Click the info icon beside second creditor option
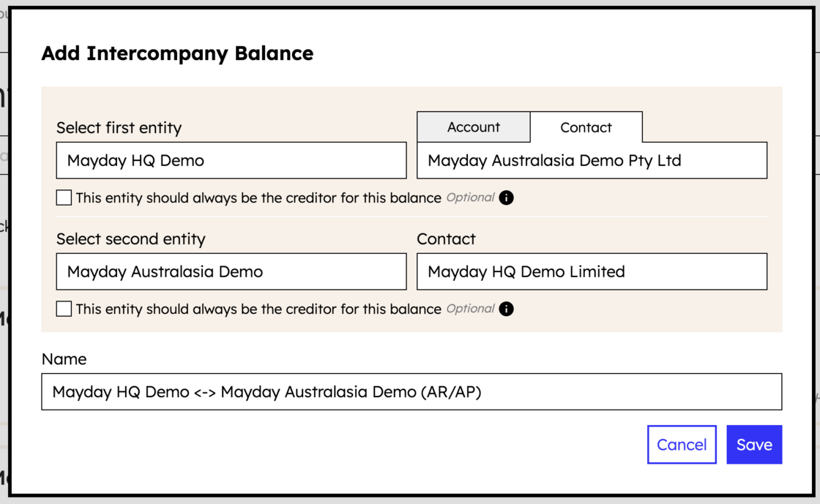820x504 pixels. 506,309
